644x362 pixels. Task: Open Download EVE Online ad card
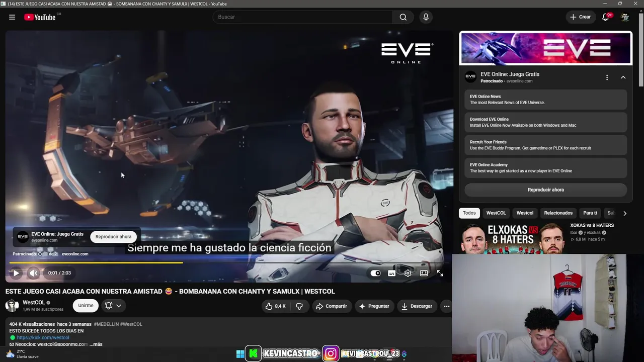click(546, 122)
